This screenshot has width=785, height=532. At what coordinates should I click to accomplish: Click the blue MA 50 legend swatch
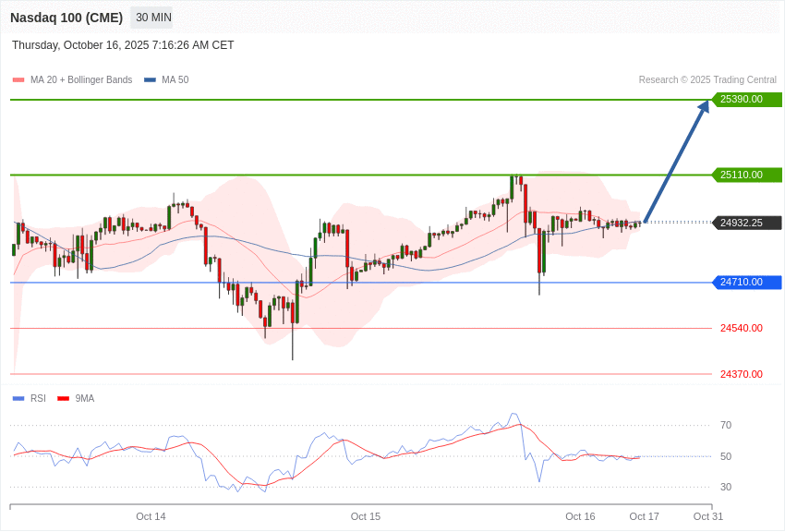click(x=150, y=80)
